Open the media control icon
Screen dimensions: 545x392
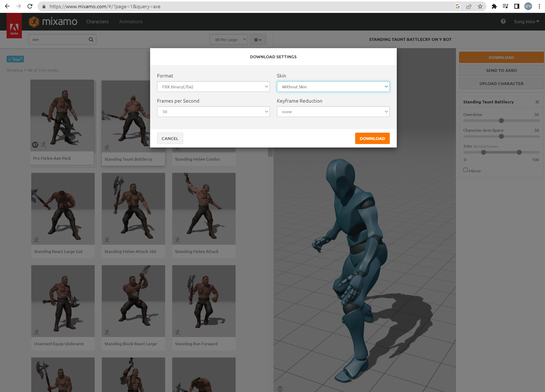click(x=505, y=7)
